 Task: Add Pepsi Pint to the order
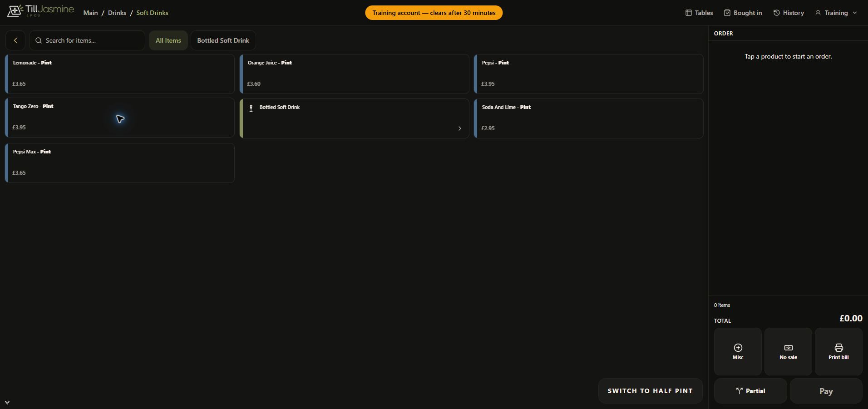589,74
